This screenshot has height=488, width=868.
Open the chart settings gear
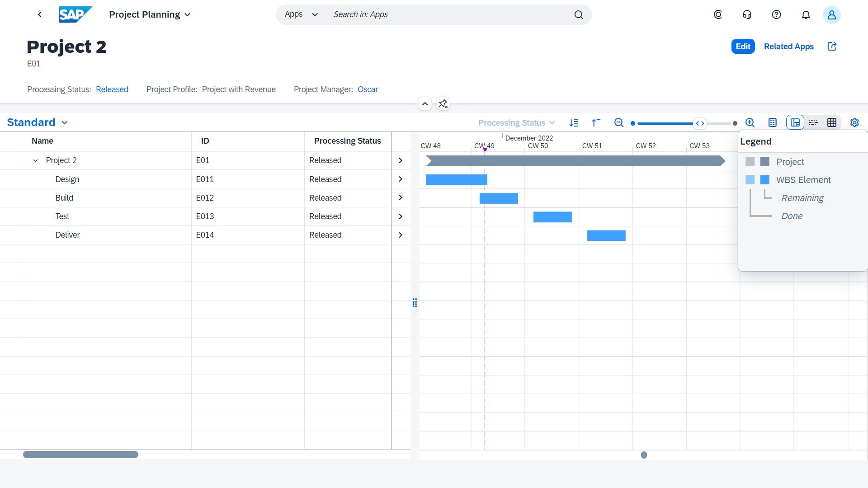pos(854,123)
